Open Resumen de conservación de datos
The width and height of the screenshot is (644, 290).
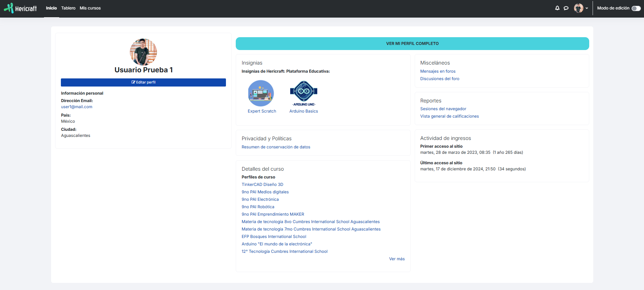coord(276,147)
